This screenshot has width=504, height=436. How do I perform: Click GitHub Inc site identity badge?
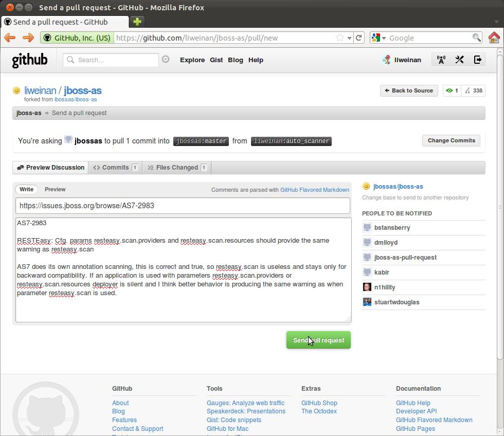(x=77, y=38)
